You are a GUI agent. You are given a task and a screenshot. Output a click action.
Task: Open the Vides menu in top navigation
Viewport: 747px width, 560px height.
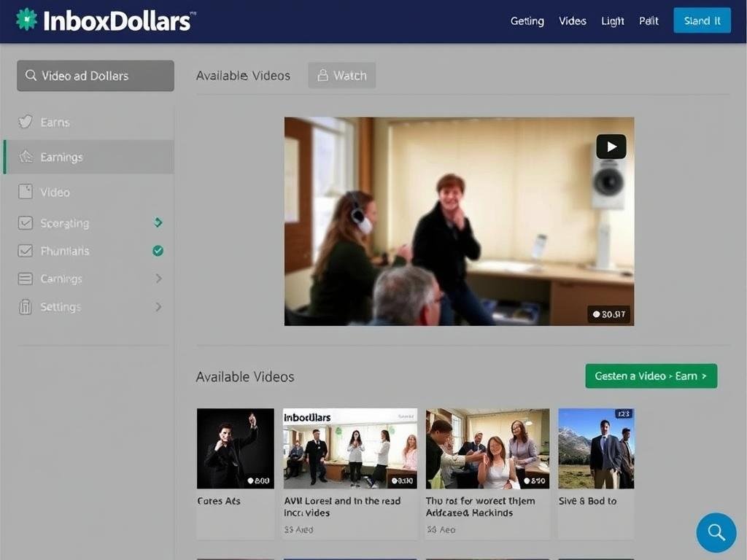click(x=572, y=21)
